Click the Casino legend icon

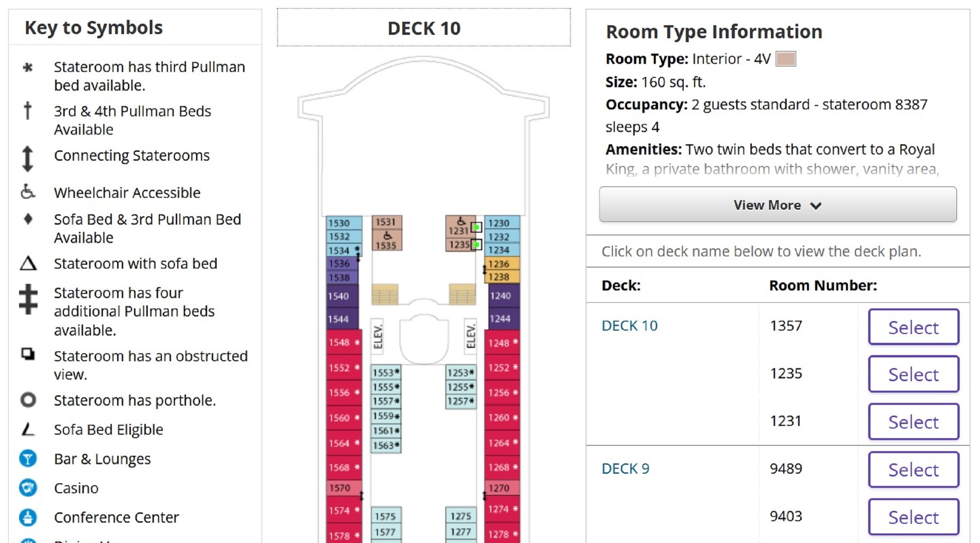pos(28,488)
